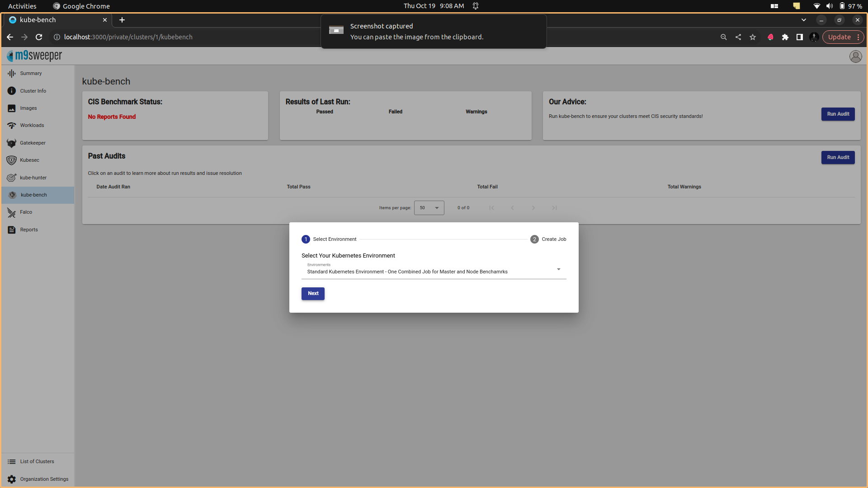
Task: Select the Falco sidebar icon
Action: [x=12, y=212]
